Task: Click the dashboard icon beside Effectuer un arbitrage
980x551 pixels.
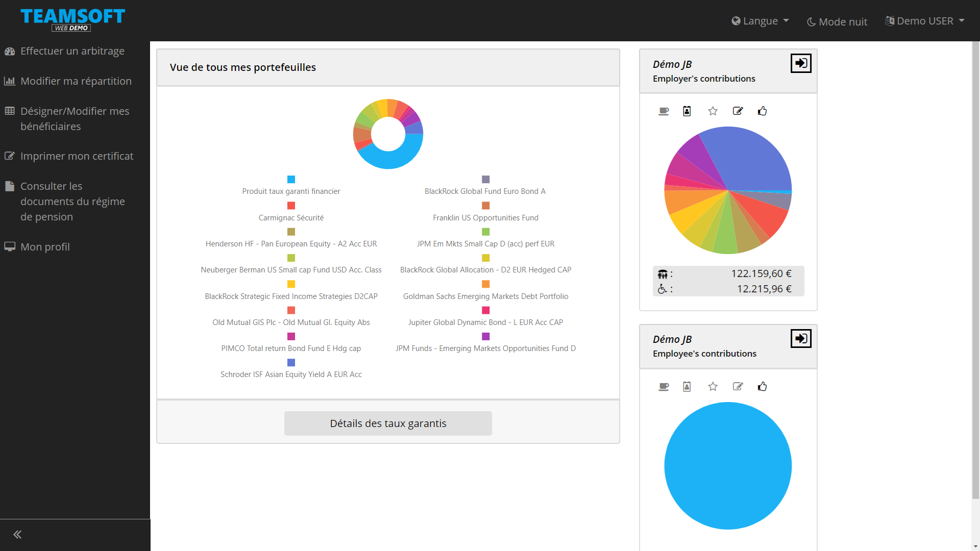Action: 10,51
